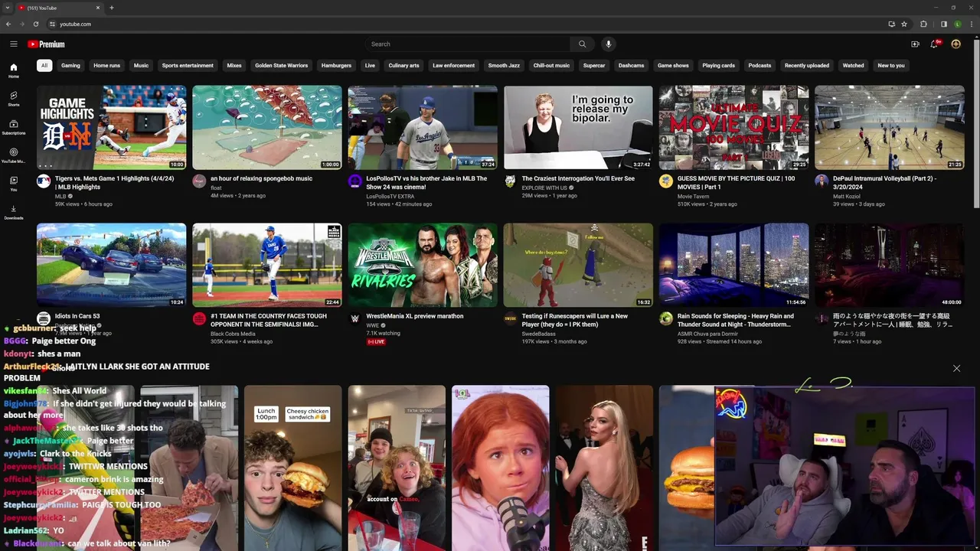This screenshot has width=980, height=551.
Task: Open Idiots In Cars thumbnail
Action: tap(111, 265)
